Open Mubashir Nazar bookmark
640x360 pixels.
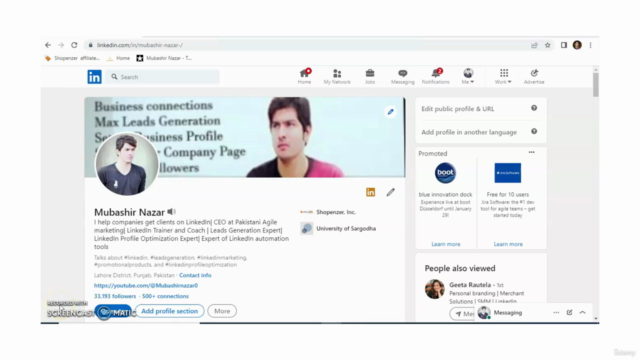click(x=164, y=58)
